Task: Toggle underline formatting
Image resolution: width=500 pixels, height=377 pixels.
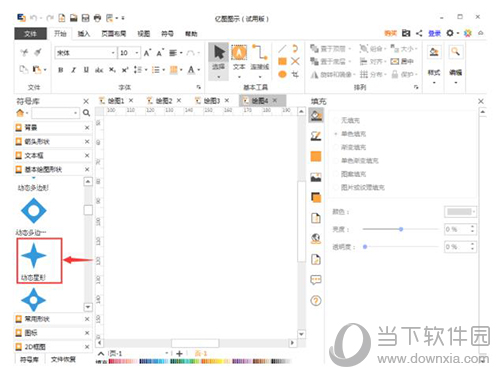Action: [x=86, y=70]
